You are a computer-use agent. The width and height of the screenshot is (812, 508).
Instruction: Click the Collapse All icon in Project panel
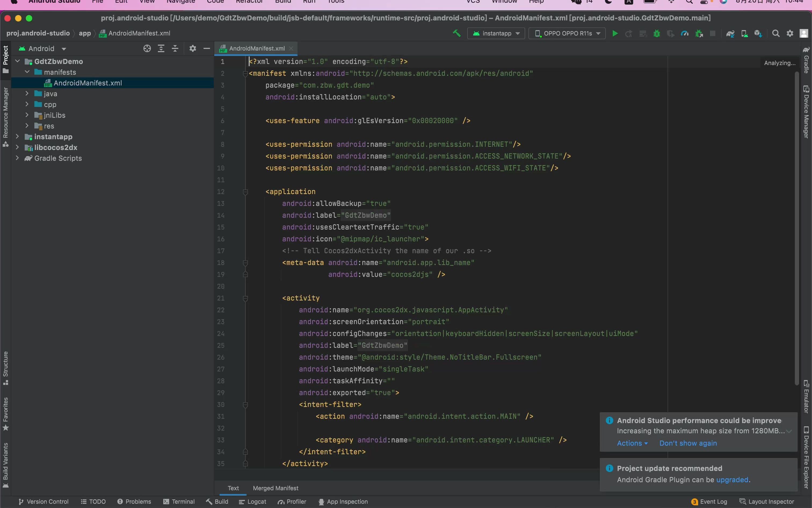point(175,48)
